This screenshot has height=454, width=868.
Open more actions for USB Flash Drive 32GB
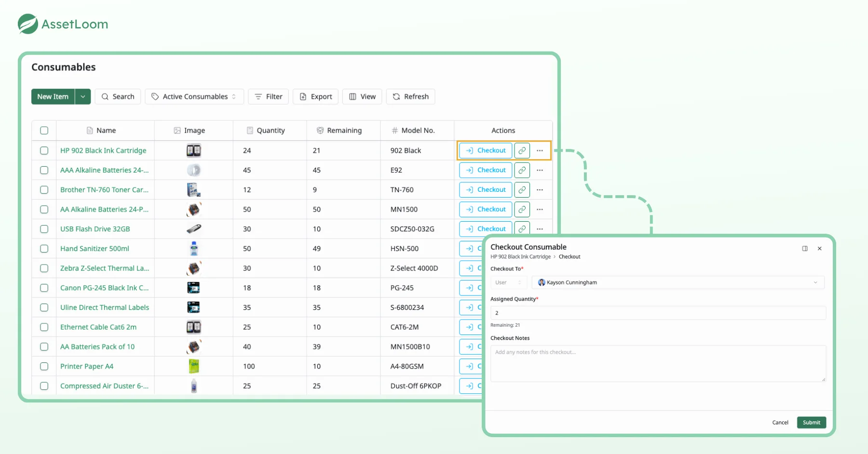(540, 229)
